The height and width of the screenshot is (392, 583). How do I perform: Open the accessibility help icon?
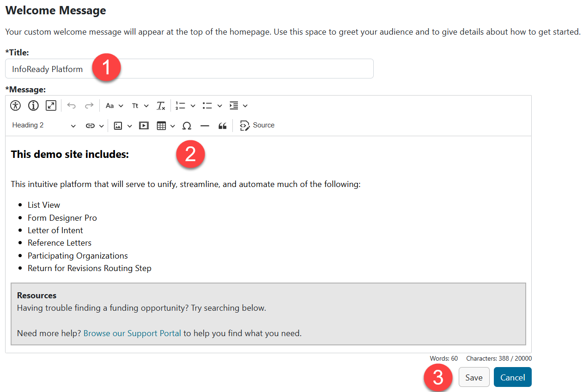point(16,106)
